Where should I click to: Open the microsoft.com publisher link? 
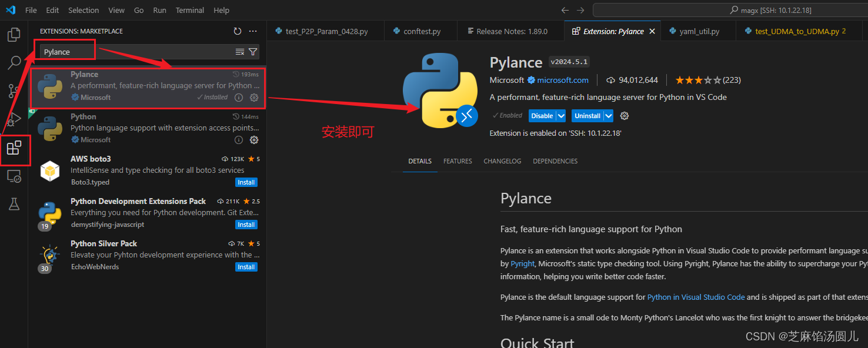point(562,80)
